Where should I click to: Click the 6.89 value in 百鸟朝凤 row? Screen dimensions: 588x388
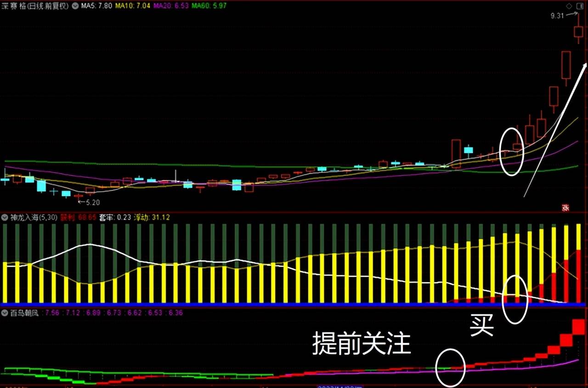[93, 313]
